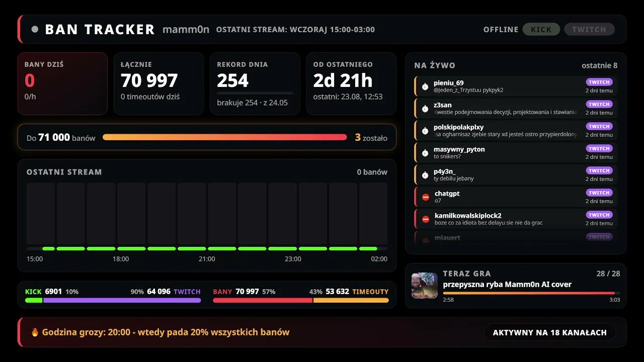Toggle the KICK platform pill
Screen dimensions: 644x362
coord(541,30)
